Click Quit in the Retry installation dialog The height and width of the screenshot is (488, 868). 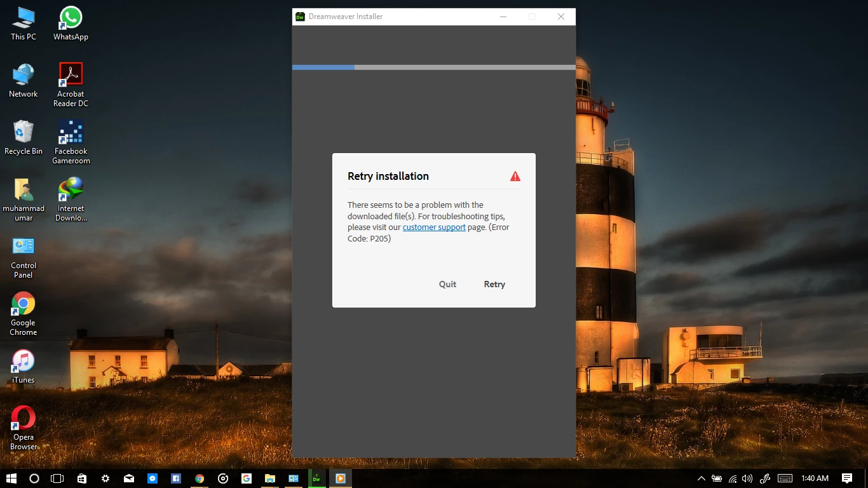pyautogui.click(x=447, y=284)
